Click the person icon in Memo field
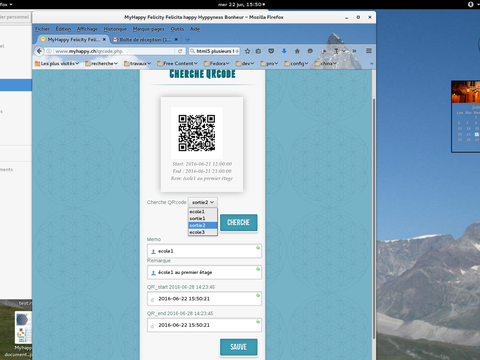480x360 pixels. 153,251
